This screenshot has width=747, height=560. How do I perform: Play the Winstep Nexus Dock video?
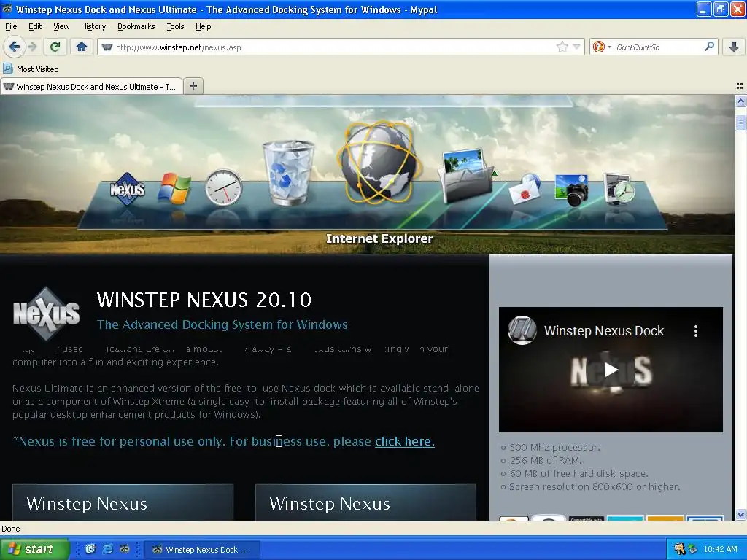[611, 370]
